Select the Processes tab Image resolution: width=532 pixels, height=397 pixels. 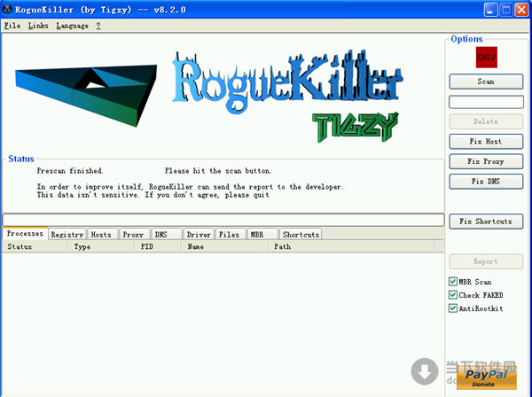[x=25, y=233]
